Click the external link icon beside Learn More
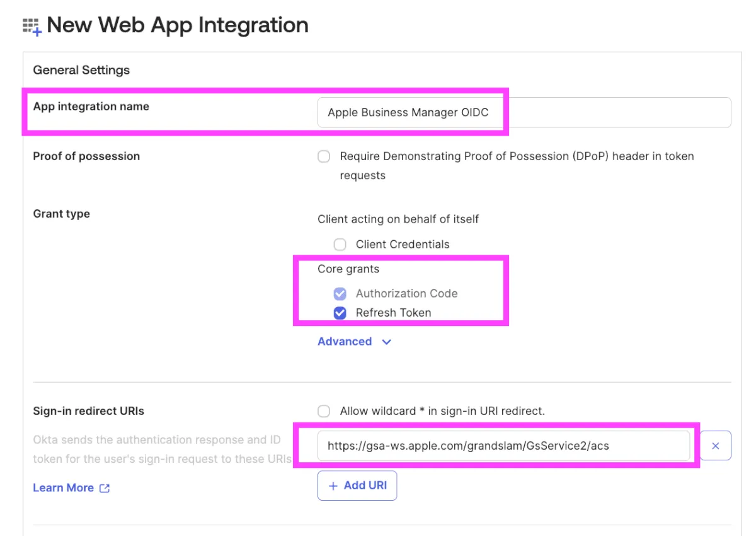This screenshot has width=756, height=536. [105, 488]
